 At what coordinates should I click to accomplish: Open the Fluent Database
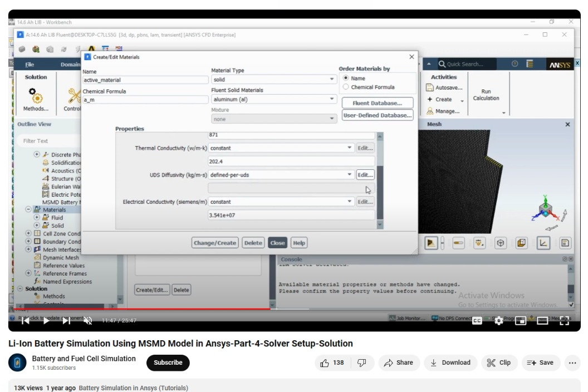(x=378, y=103)
